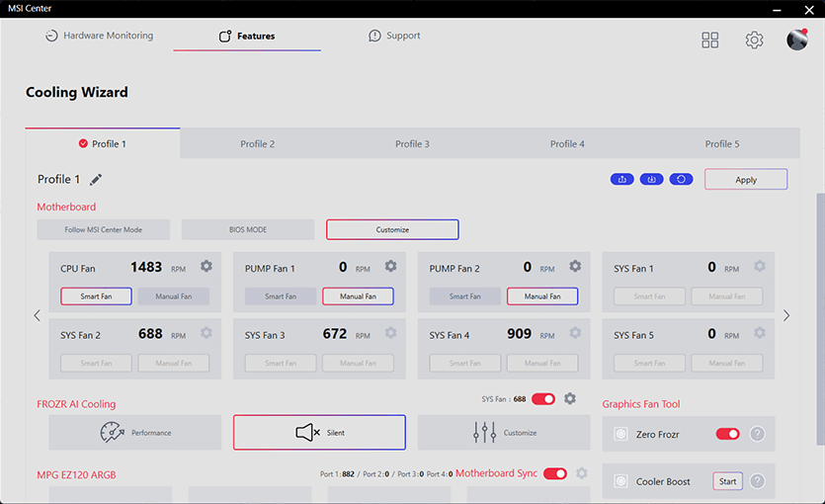The image size is (825, 504).
Task: Click the import profile icon
Action: click(651, 179)
